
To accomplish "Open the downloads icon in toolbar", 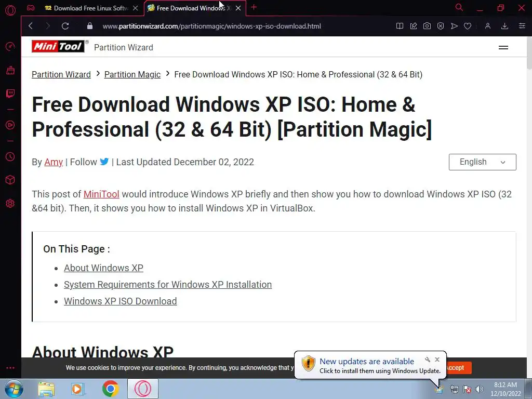I will 504,26.
